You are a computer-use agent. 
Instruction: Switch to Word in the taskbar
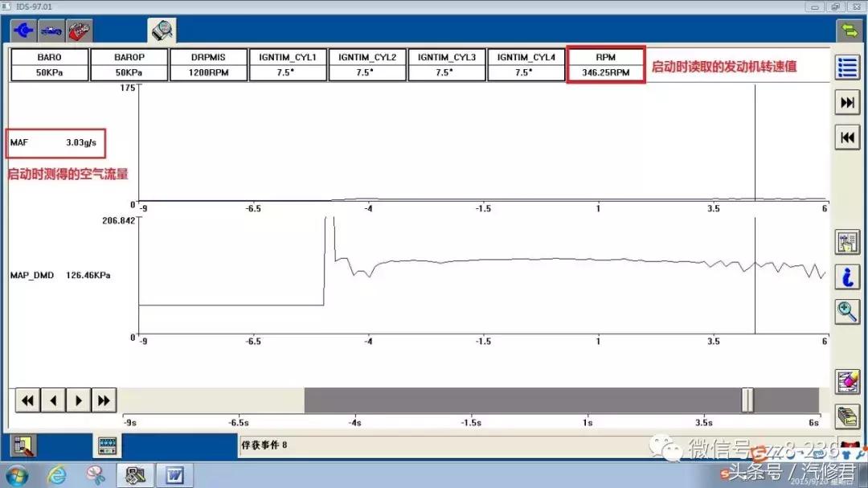pos(174,475)
